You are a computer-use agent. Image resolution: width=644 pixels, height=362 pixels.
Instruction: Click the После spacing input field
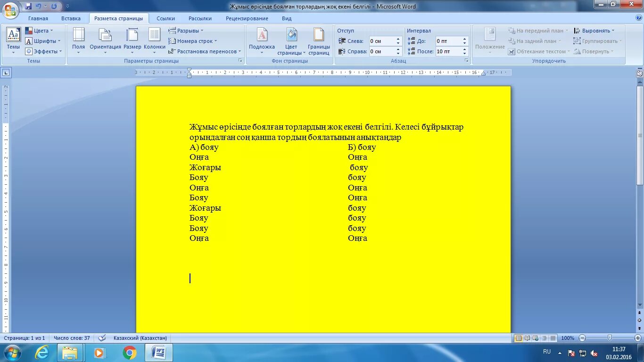(448, 51)
